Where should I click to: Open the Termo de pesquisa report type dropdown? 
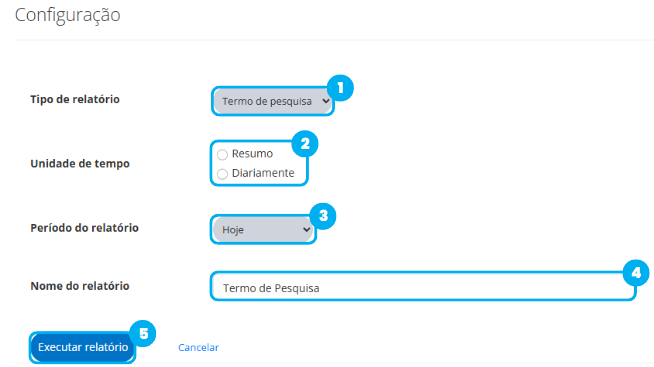point(273,101)
